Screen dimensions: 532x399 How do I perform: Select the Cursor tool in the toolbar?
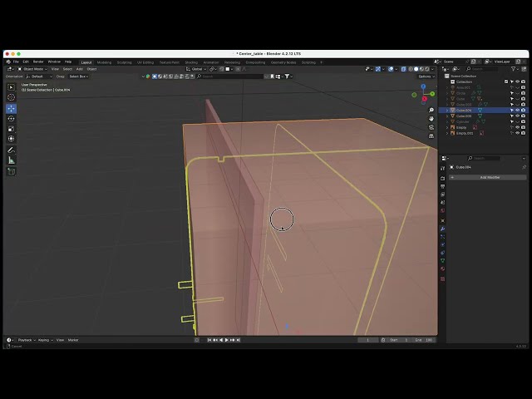[x=11, y=98]
